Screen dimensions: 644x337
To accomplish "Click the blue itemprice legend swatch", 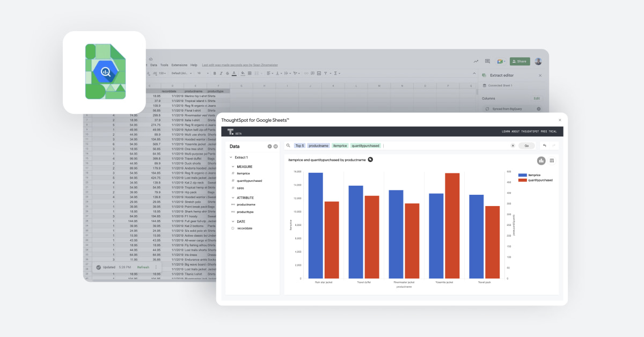I will pos(522,175).
